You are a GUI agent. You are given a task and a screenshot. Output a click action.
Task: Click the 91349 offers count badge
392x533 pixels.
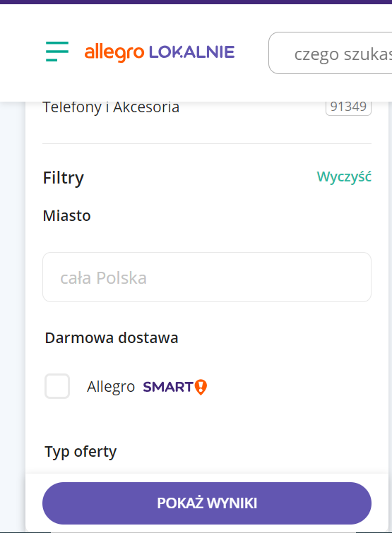pos(348,107)
